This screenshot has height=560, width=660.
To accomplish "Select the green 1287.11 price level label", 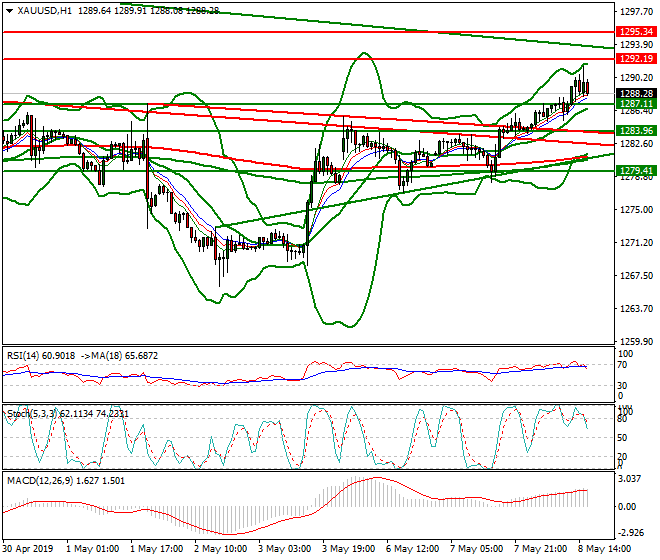I will tap(636, 104).
